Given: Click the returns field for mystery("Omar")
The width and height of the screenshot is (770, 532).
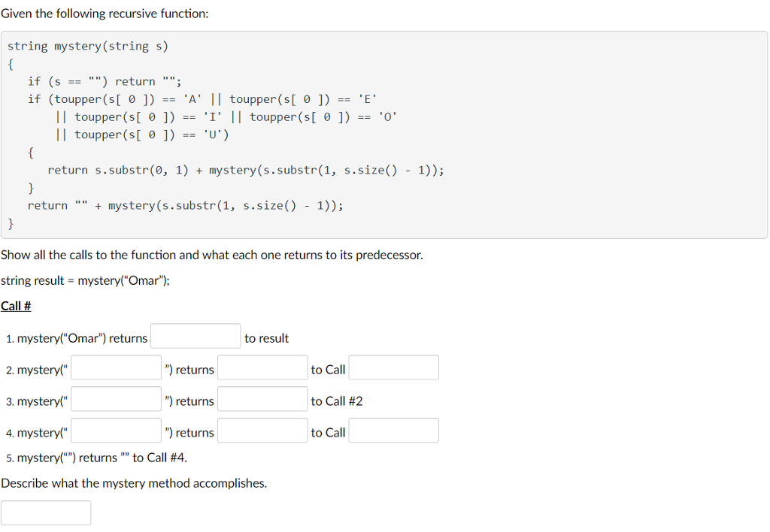Looking at the screenshot, I should (x=195, y=335).
